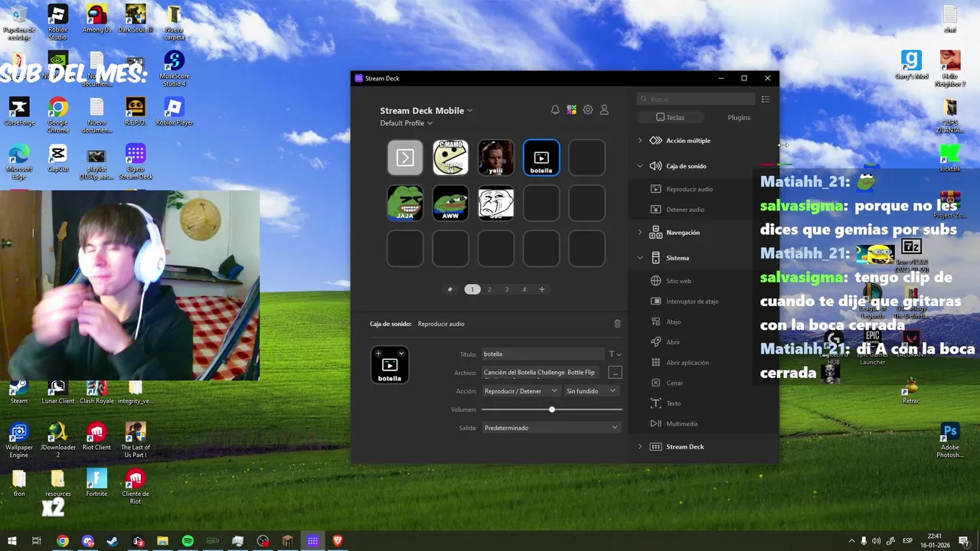
Task: Go to page 2
Action: 489,289
